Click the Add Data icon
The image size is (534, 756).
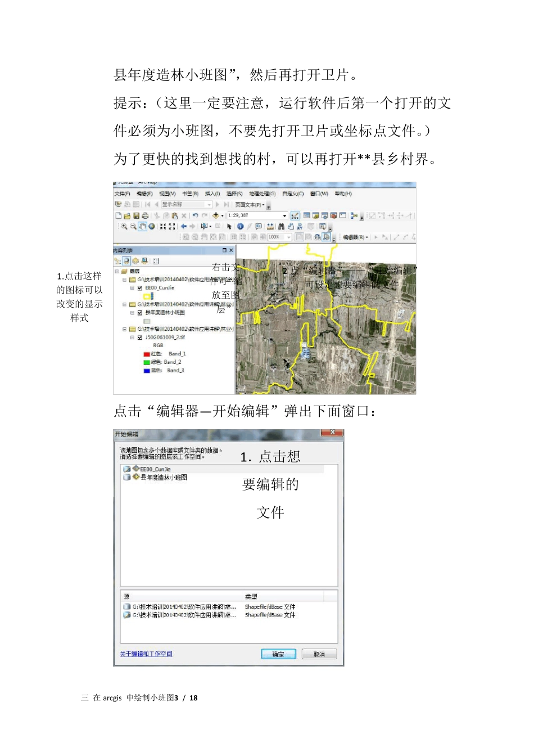click(x=215, y=215)
